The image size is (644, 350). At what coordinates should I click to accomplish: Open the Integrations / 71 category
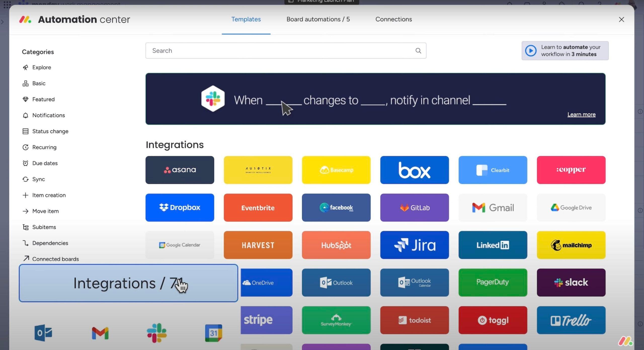(128, 283)
